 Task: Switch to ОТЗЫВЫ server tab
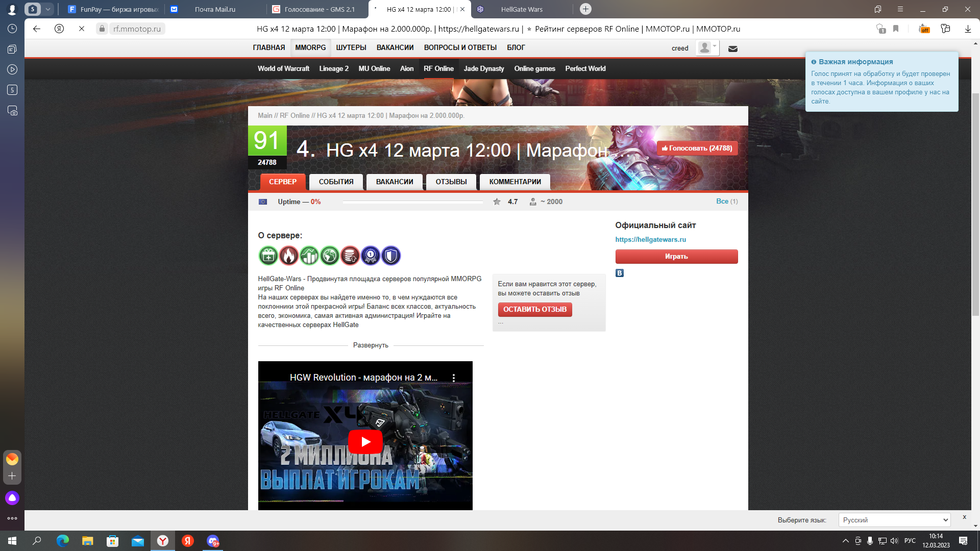tap(451, 182)
